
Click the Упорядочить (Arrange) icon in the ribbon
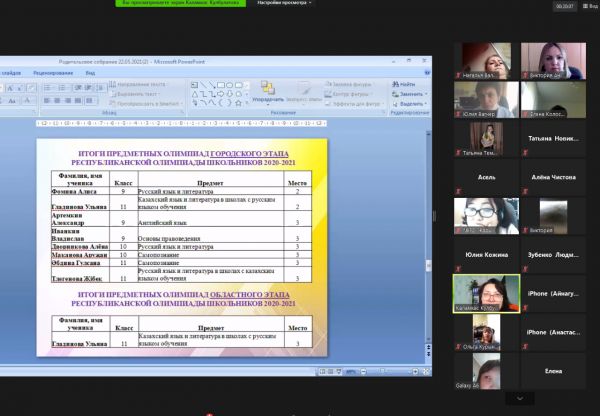tap(267, 91)
